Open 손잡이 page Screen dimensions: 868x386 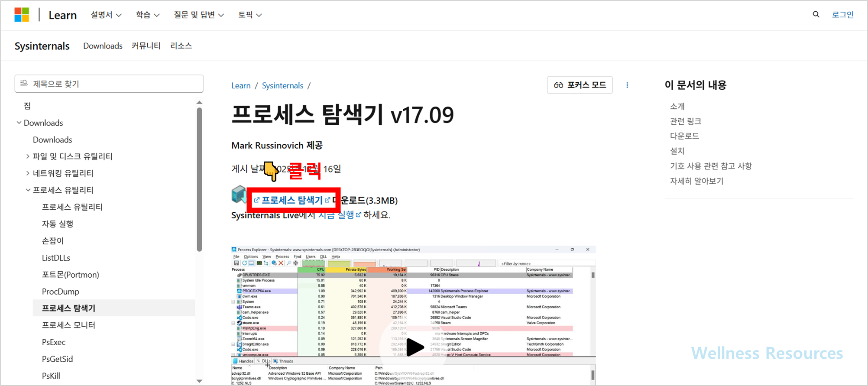[53, 241]
